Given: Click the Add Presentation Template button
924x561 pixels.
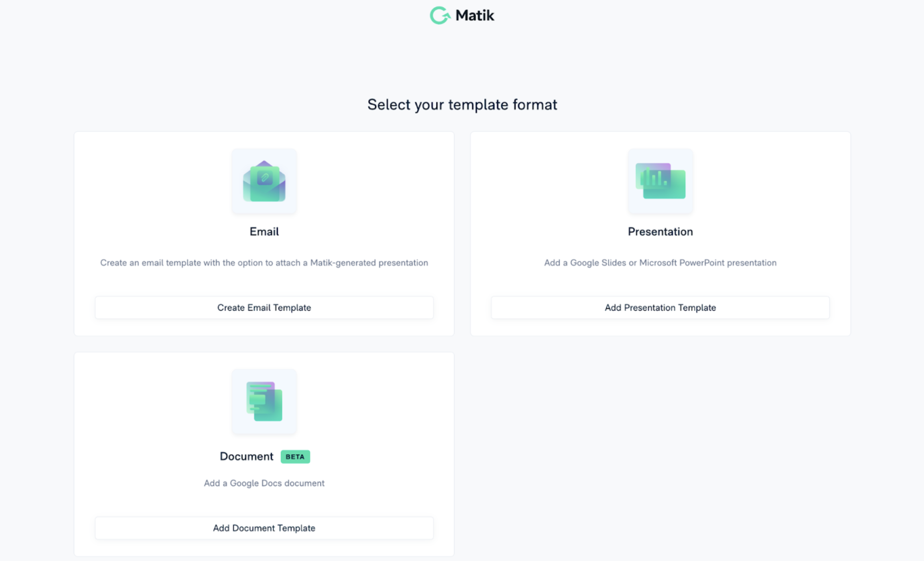Looking at the screenshot, I should click(x=660, y=308).
